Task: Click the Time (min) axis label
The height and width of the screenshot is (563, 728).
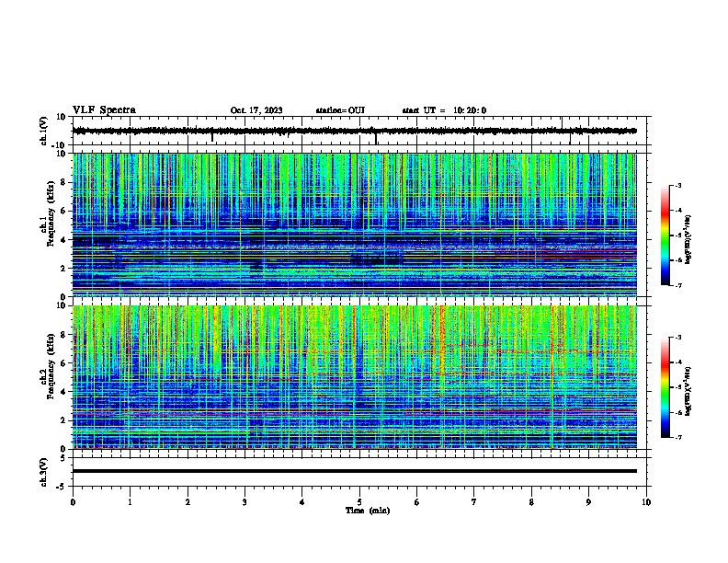Action: [x=368, y=511]
